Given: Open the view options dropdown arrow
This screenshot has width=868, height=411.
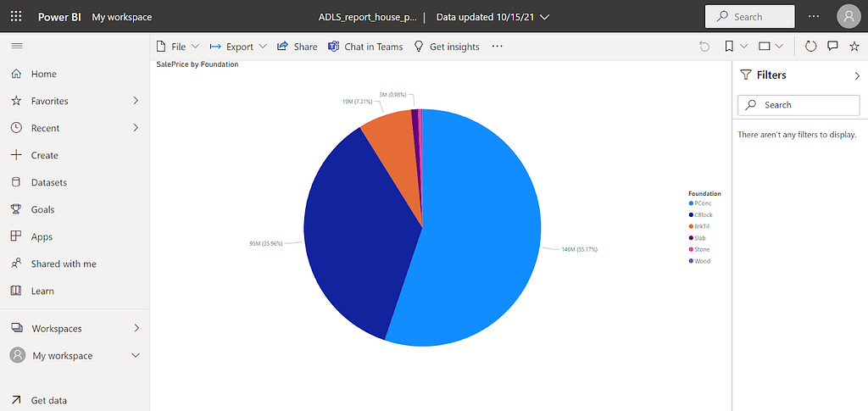Looking at the screenshot, I should (x=780, y=47).
